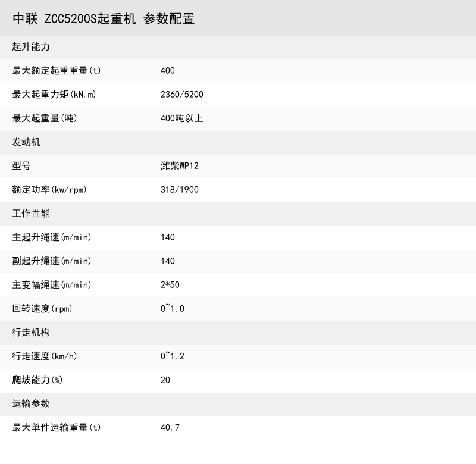Click the label 行走速度(km/h)
The height and width of the screenshot is (464, 476).
click(x=45, y=356)
